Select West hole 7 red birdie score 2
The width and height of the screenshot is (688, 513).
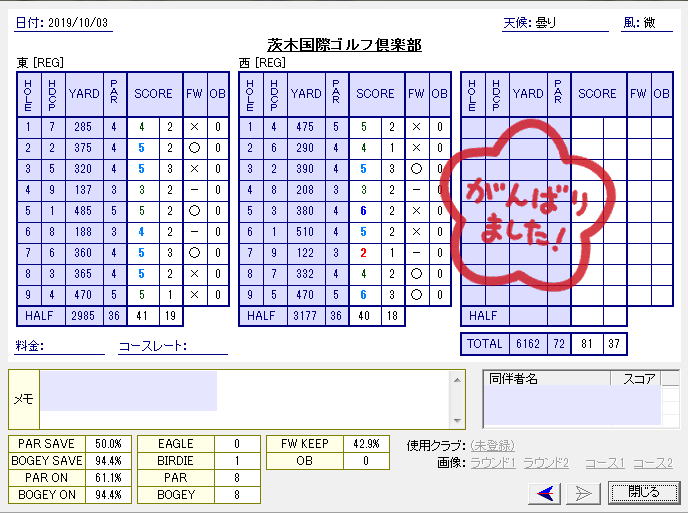(364, 253)
